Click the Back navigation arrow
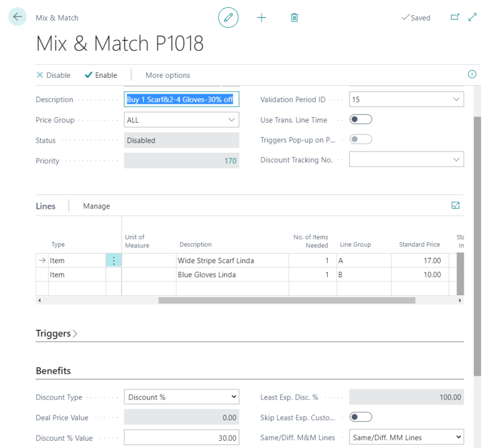Image resolution: width=483 pixels, height=448 pixels. 17,17
